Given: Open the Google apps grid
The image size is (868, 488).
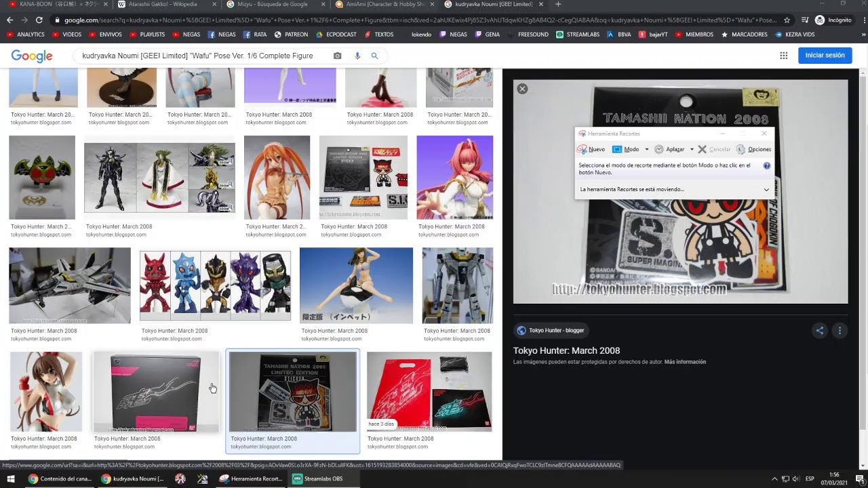Looking at the screenshot, I should point(783,56).
